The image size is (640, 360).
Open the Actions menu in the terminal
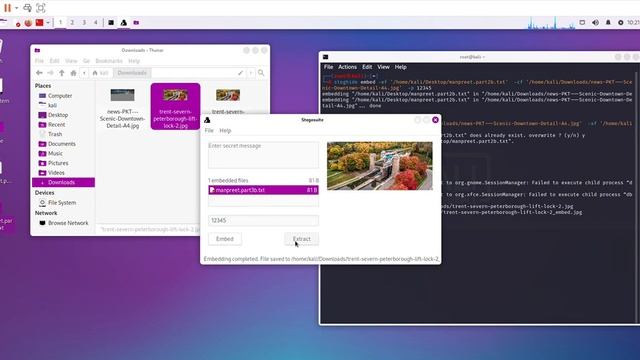tap(347, 67)
